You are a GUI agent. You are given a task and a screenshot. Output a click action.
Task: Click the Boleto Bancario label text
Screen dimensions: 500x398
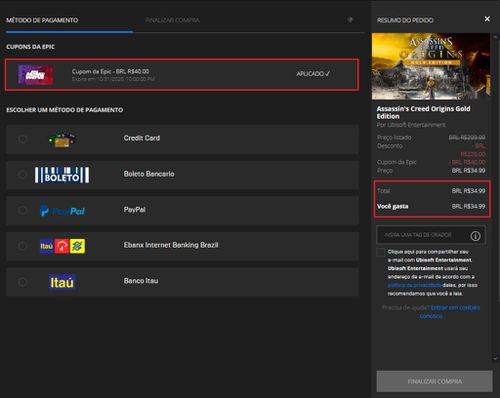point(149,174)
